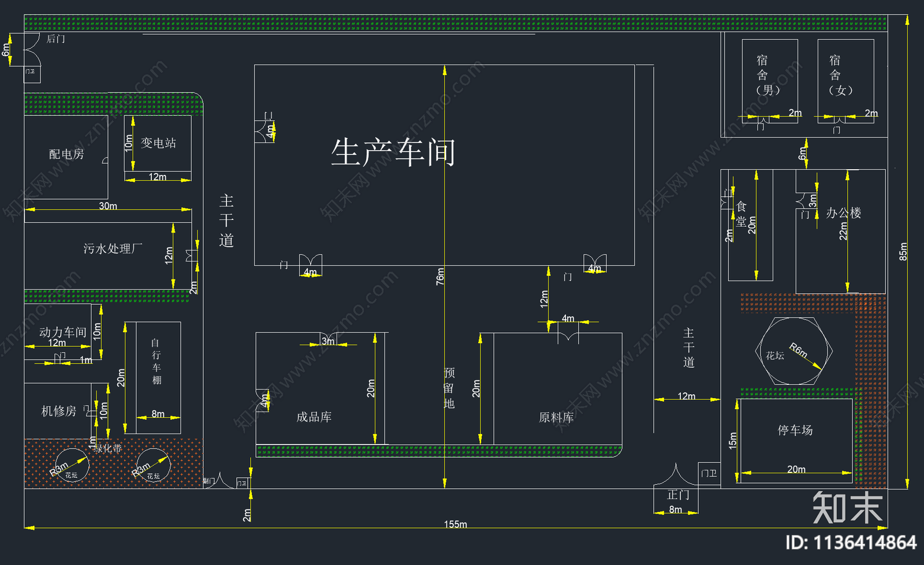Screen dimensions: 924x565
Task: Click the 12m dimension inside 动力车间
Action: point(57,343)
